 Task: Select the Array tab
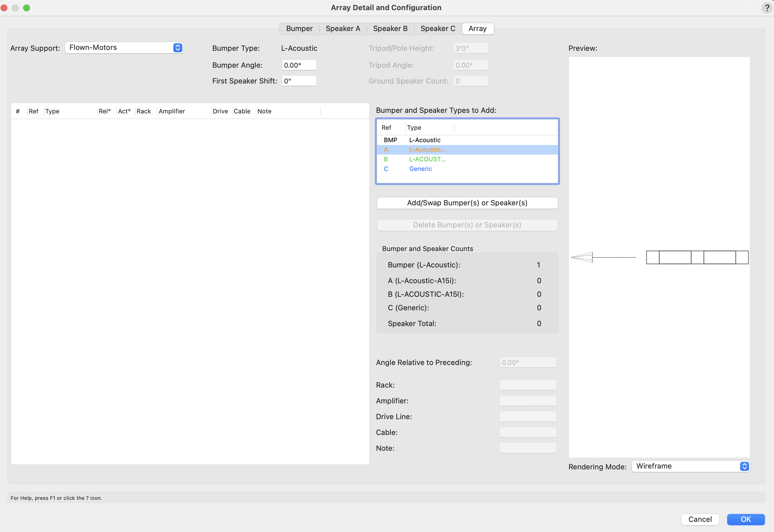(477, 29)
